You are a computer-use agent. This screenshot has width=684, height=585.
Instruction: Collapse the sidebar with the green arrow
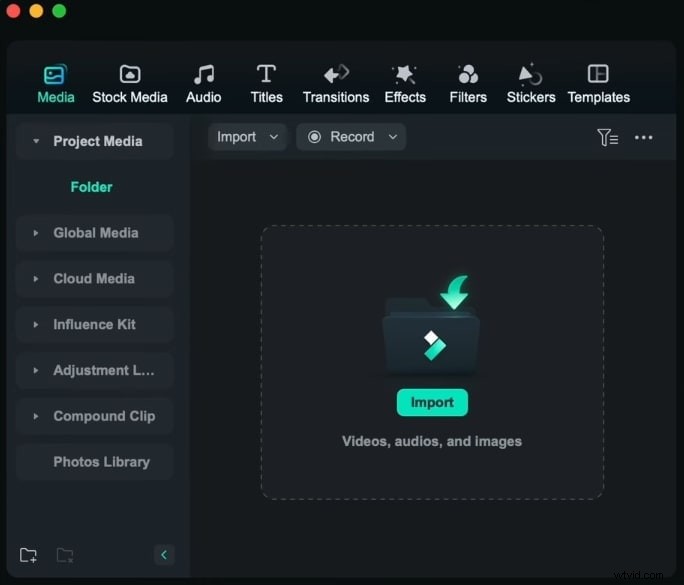click(x=164, y=555)
